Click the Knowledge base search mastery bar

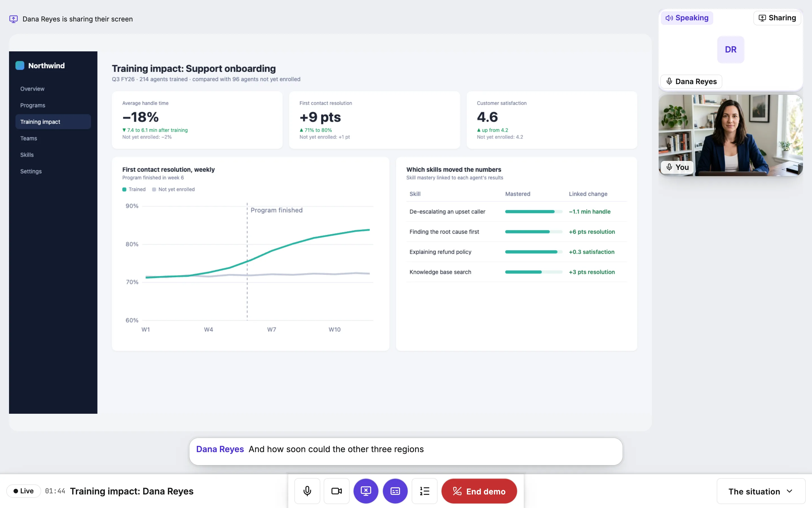pyautogui.click(x=533, y=272)
